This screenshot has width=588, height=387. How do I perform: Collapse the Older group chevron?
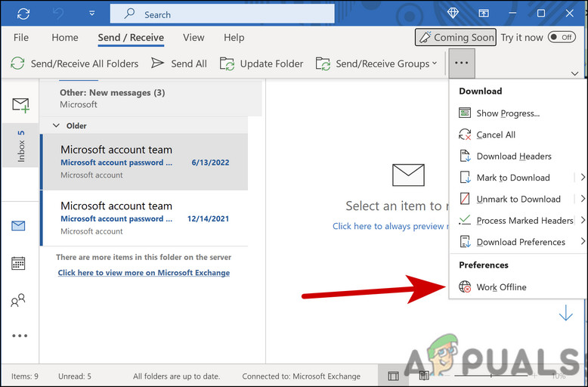coord(56,125)
